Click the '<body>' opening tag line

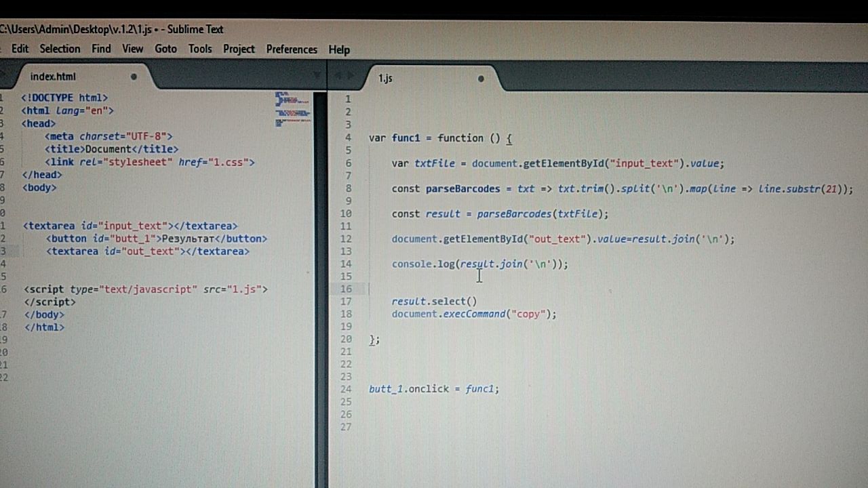coord(39,187)
